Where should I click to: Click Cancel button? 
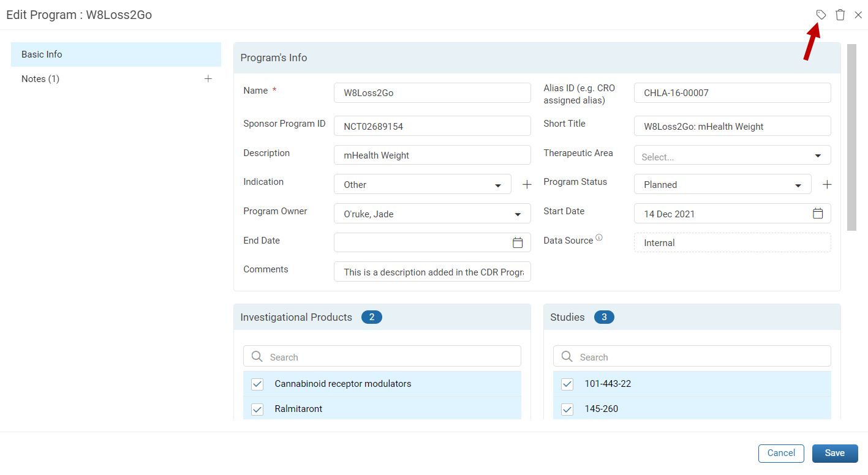point(781,453)
